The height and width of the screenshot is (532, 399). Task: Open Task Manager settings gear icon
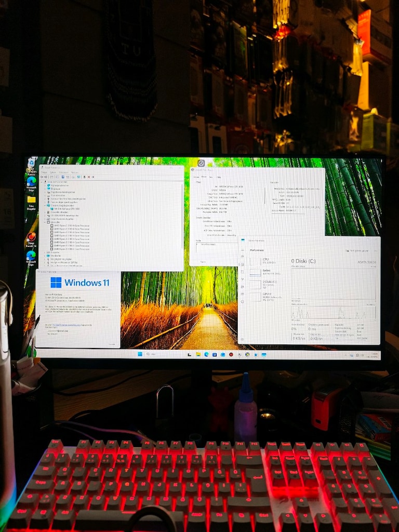pos(242,339)
